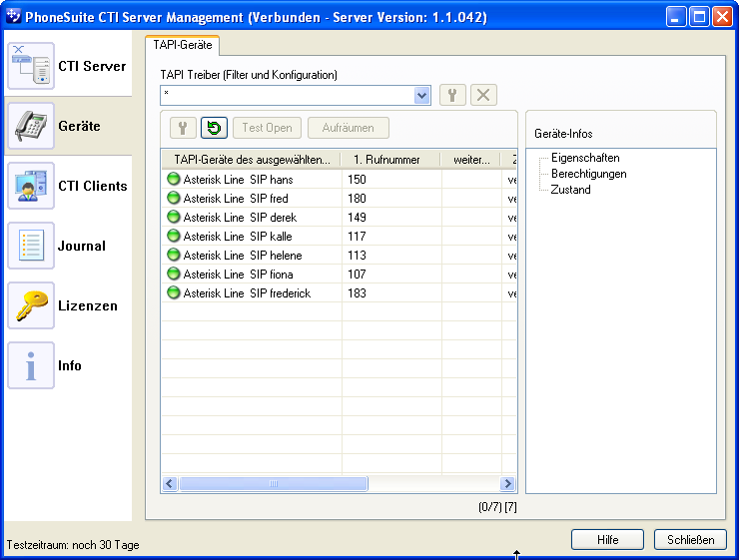The width and height of the screenshot is (739, 560).
Task: Select the Geräte telephone icon
Action: pyautogui.click(x=31, y=127)
